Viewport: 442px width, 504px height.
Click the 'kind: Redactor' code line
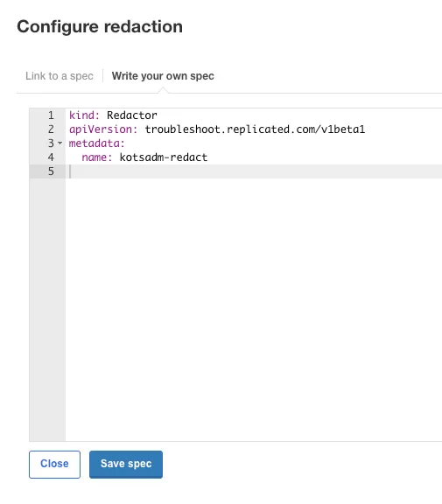tap(113, 115)
